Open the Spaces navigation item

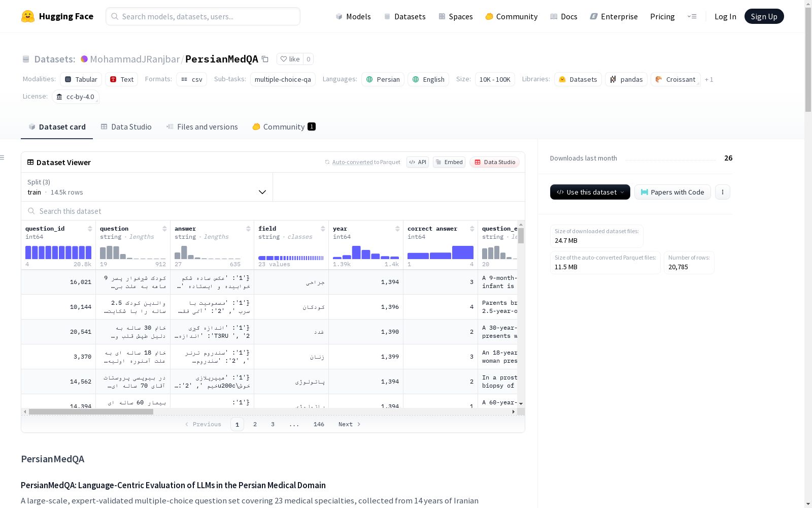click(456, 16)
